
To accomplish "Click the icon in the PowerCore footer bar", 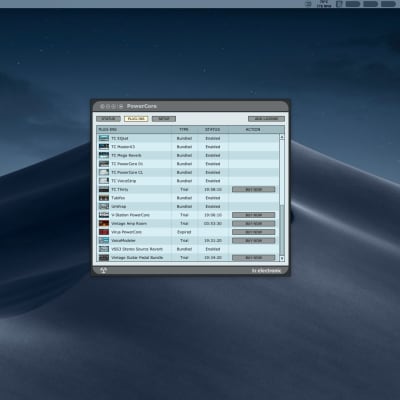I will coord(104,270).
